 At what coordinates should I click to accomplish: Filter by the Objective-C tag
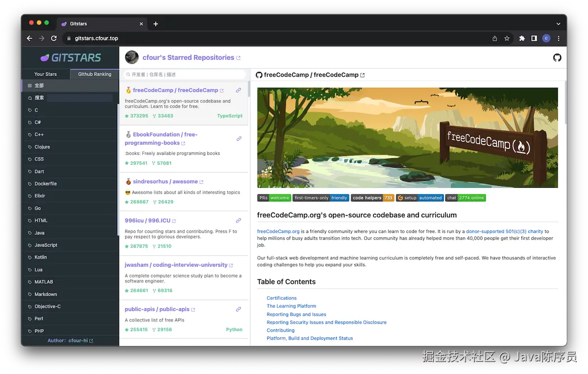click(x=70, y=306)
